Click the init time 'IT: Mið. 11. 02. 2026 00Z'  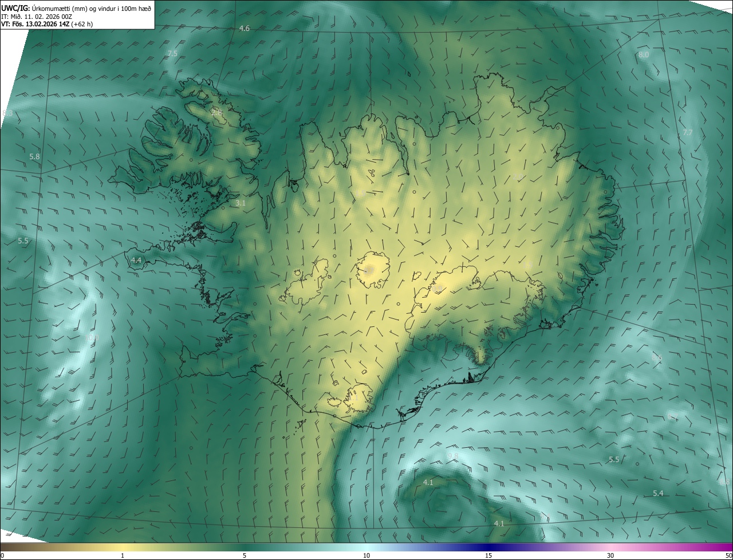point(37,16)
